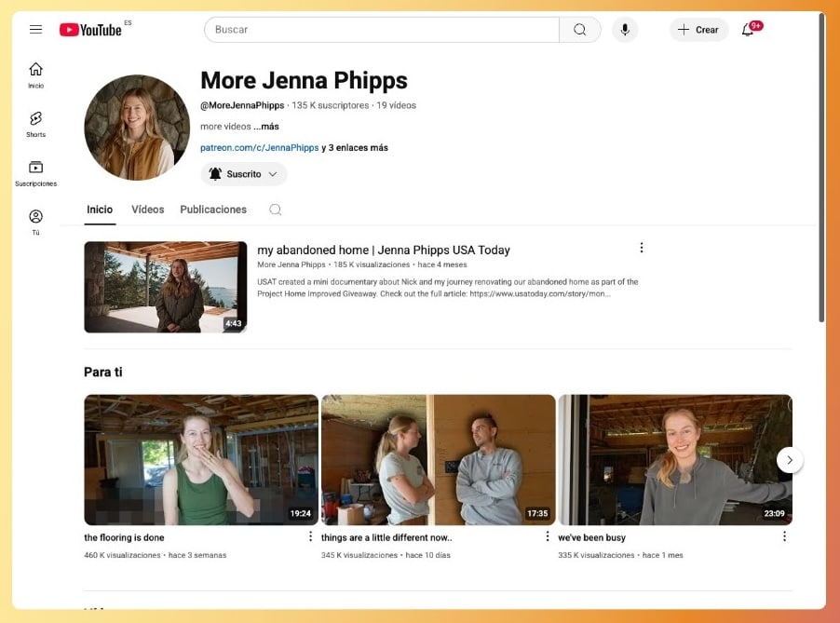Viewport: 840px width, 623px height.
Task: Switch to the Vídeos tab
Action: click(x=147, y=210)
